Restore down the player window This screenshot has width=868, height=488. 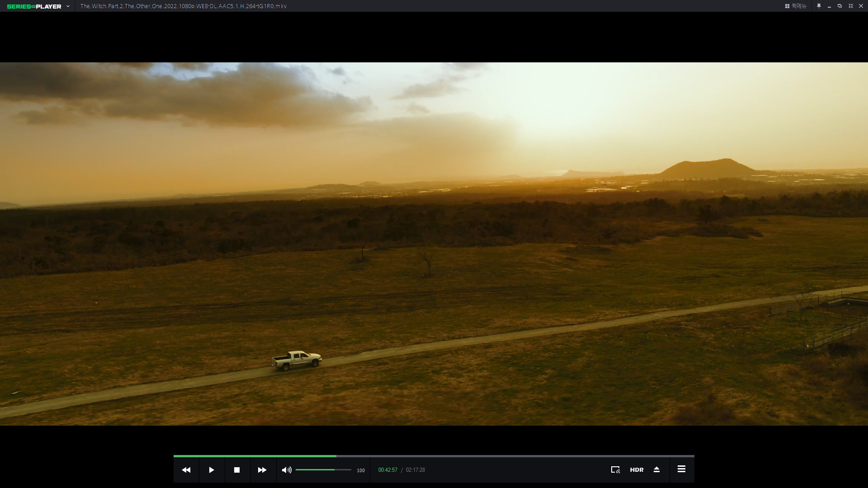click(x=840, y=6)
